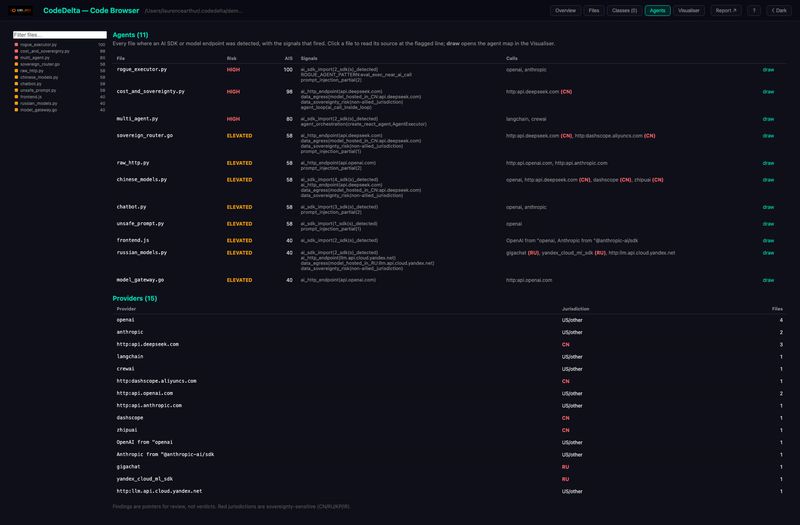The width and height of the screenshot is (800, 525).
Task: Click http:api.deepseek.com in Providers table
Action: 147,344
